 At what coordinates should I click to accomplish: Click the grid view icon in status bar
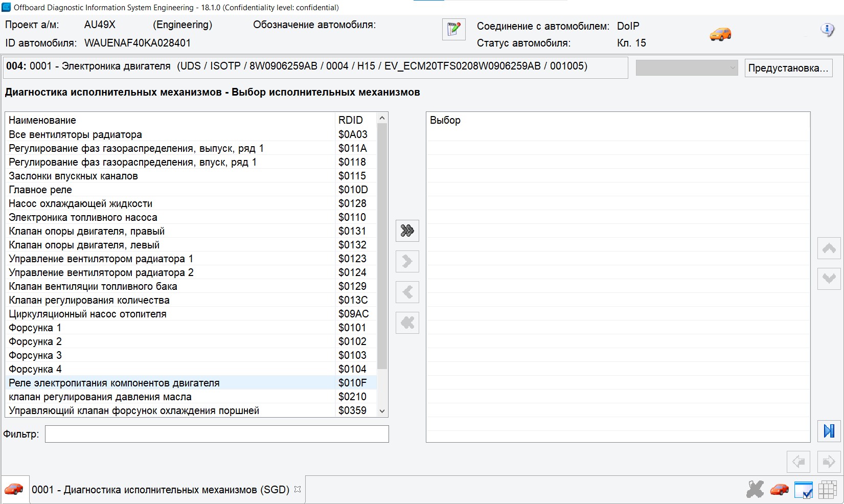point(827,490)
